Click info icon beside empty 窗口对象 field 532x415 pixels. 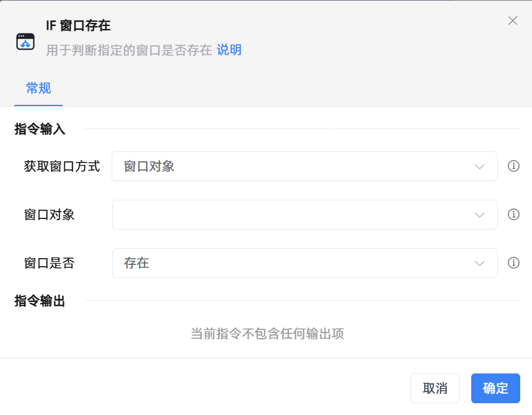pyautogui.click(x=513, y=215)
